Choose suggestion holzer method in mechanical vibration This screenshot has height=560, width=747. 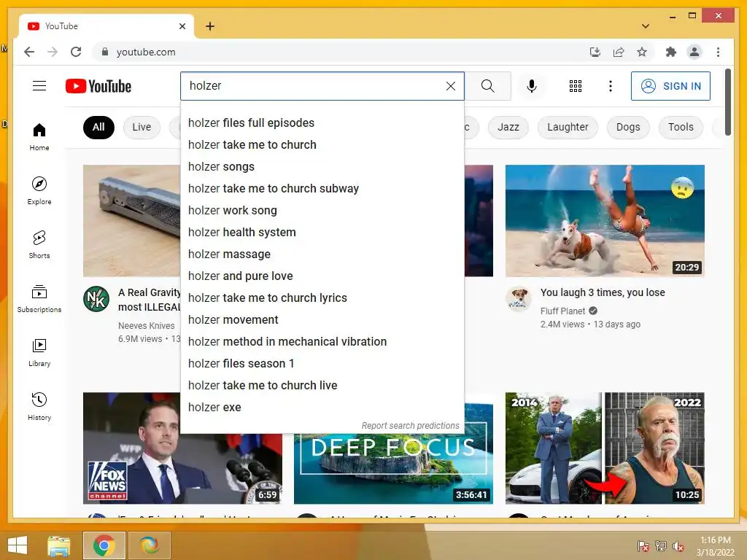tap(322, 342)
